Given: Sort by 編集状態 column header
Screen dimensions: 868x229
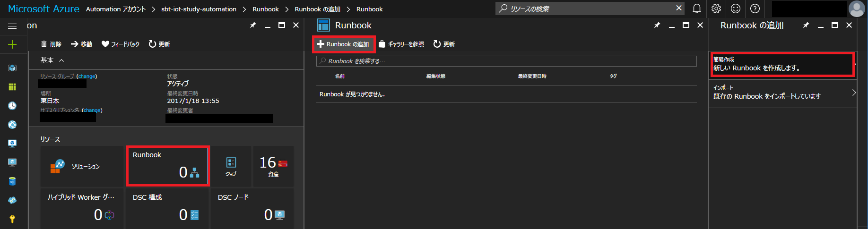Looking at the screenshot, I should tap(436, 76).
